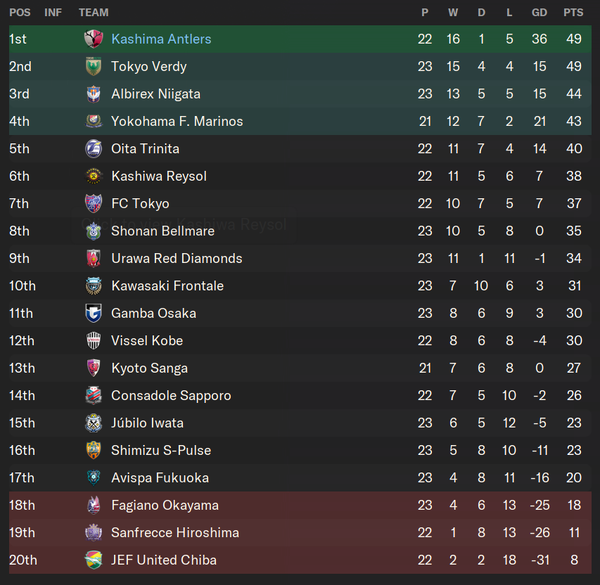Click the Kashiwa Reysol sun badge
Image resolution: width=600 pixels, height=585 pixels.
click(x=93, y=176)
